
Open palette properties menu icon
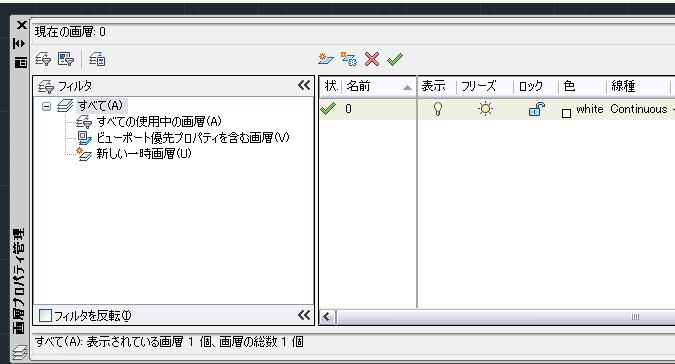(20, 63)
